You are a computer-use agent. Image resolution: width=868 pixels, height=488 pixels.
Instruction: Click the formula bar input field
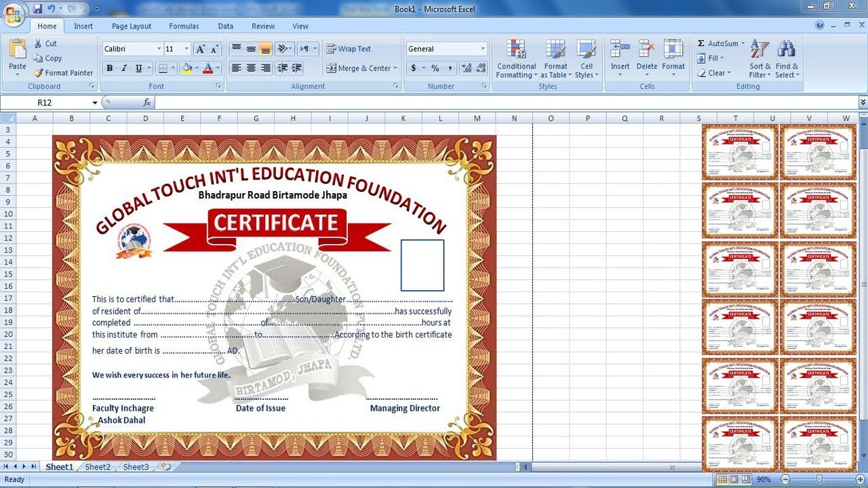pos(506,102)
